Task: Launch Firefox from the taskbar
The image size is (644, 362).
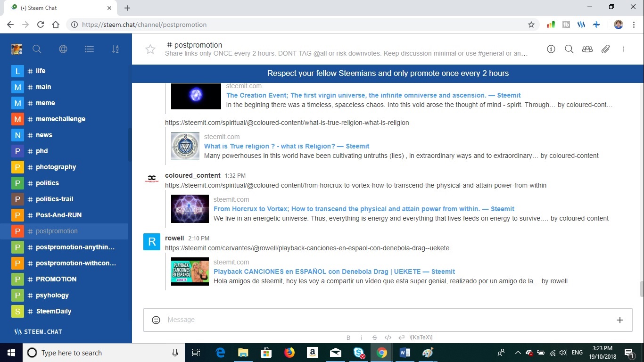Action: click(x=289, y=353)
